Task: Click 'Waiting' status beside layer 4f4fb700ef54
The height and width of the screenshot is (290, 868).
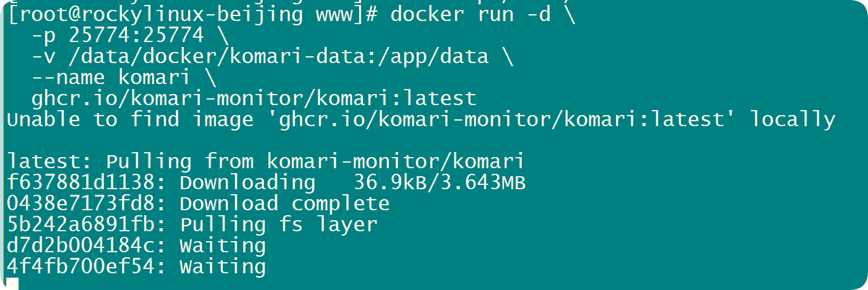Action: 223,267
